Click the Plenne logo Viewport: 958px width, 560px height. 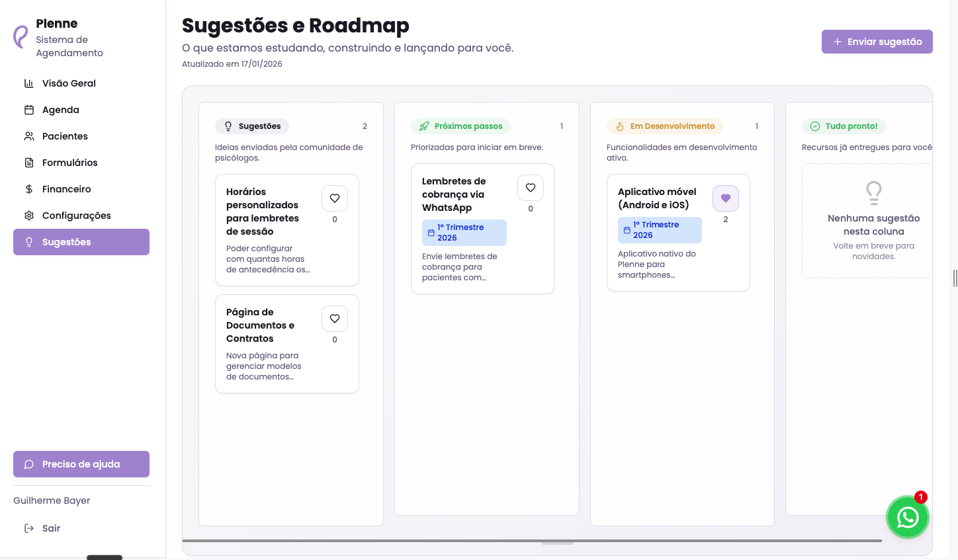21,37
